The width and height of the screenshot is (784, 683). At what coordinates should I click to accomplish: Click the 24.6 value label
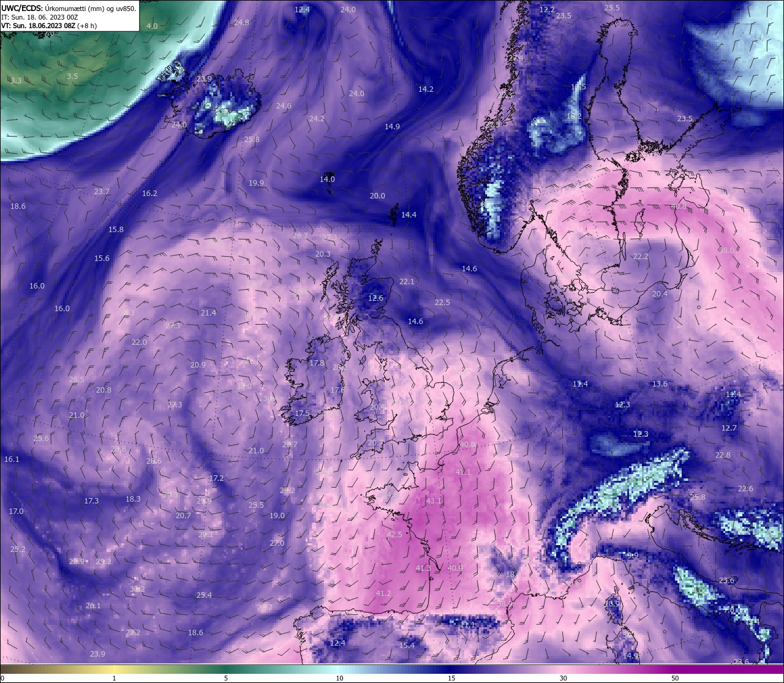[x=284, y=106]
